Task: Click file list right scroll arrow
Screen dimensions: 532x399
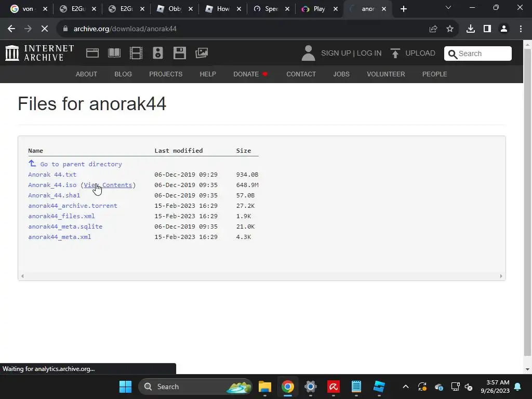Action: (501, 276)
